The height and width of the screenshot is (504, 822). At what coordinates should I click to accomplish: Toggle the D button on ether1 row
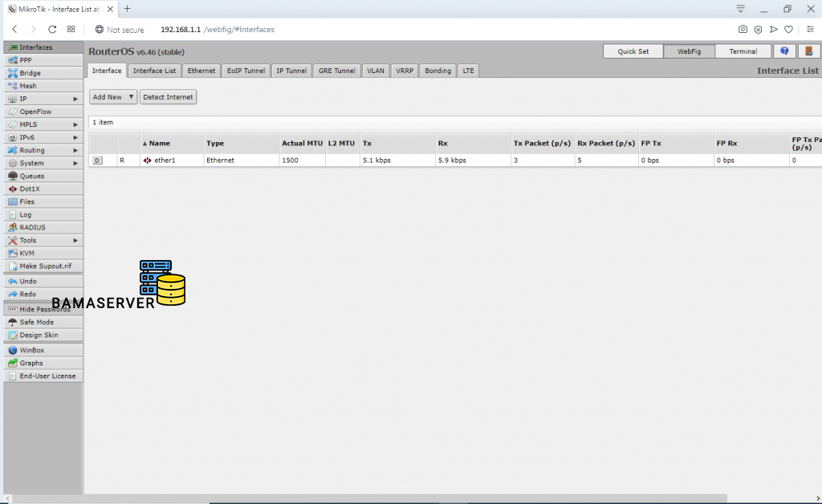click(x=97, y=161)
